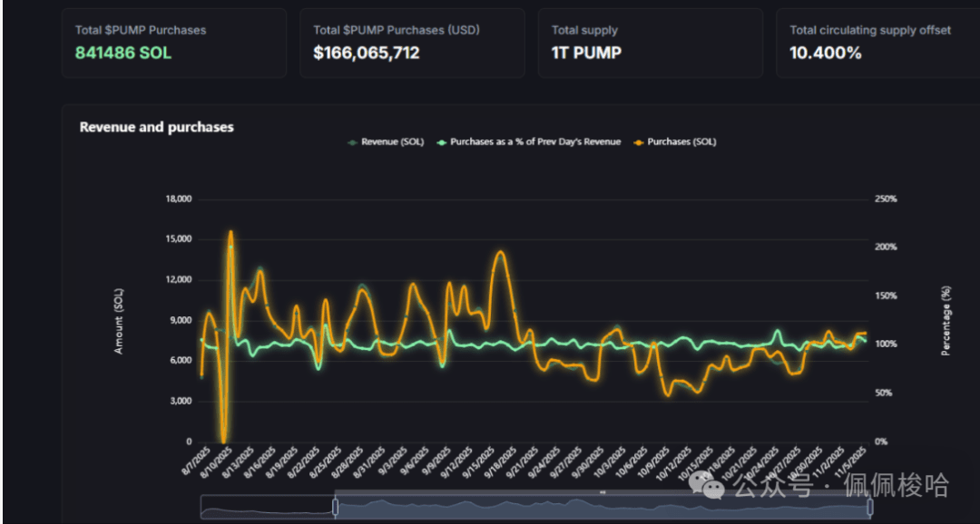
Task: Click the left handle of the range selector
Action: [x=335, y=508]
